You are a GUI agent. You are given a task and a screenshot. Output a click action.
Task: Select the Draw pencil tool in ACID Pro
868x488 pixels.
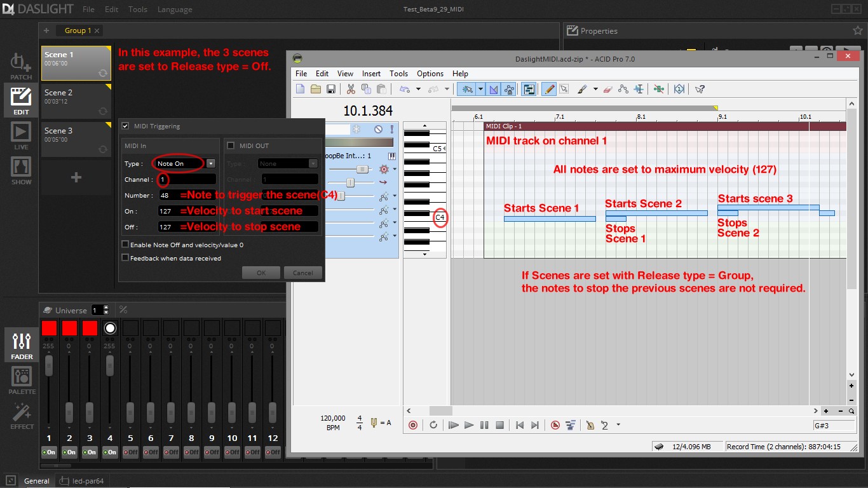click(x=549, y=90)
